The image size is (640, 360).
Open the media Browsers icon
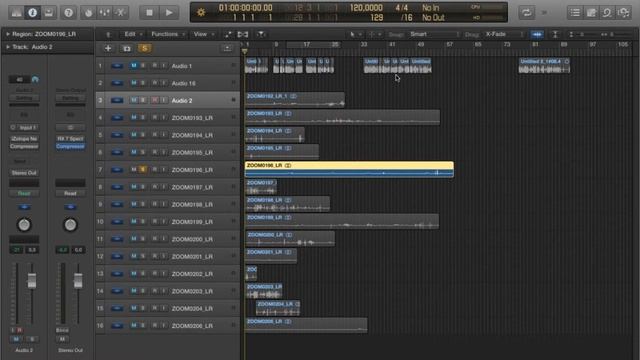(623, 13)
